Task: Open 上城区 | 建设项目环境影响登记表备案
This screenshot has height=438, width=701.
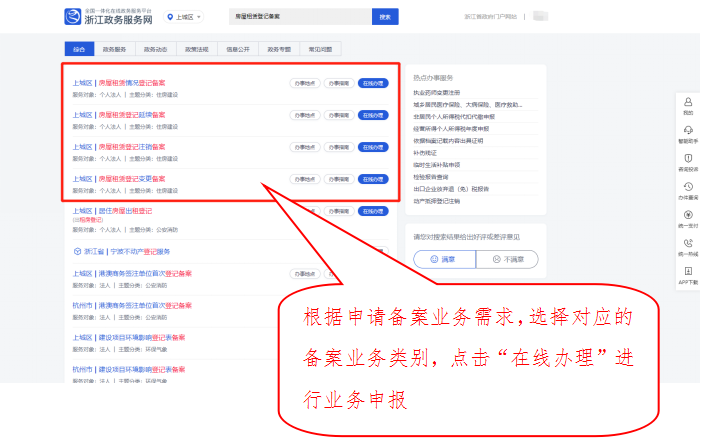Action: coord(129,337)
